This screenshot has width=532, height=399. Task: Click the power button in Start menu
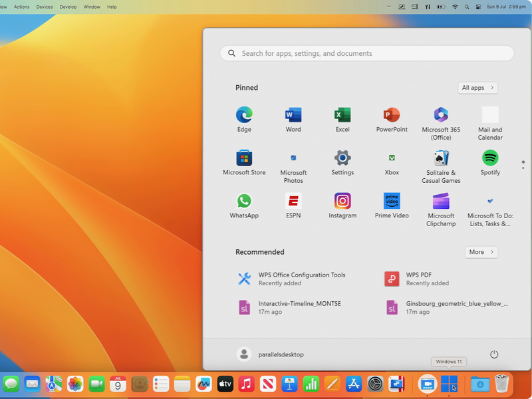(494, 354)
